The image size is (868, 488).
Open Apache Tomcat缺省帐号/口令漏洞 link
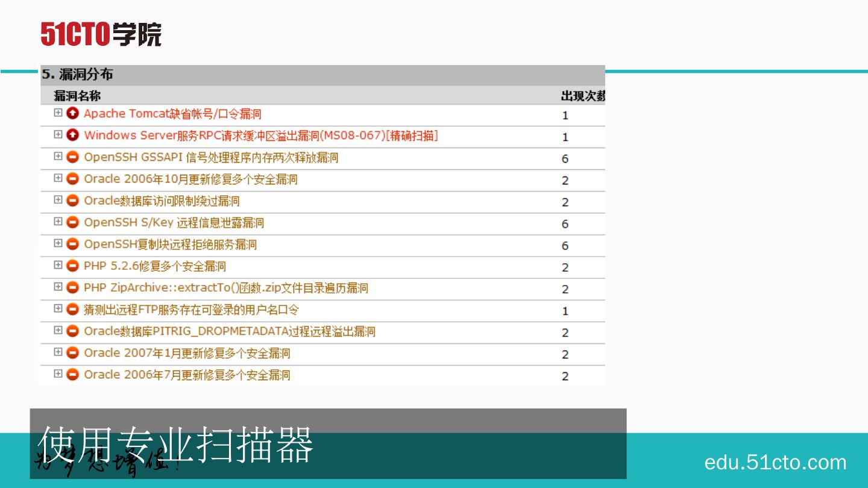click(172, 114)
